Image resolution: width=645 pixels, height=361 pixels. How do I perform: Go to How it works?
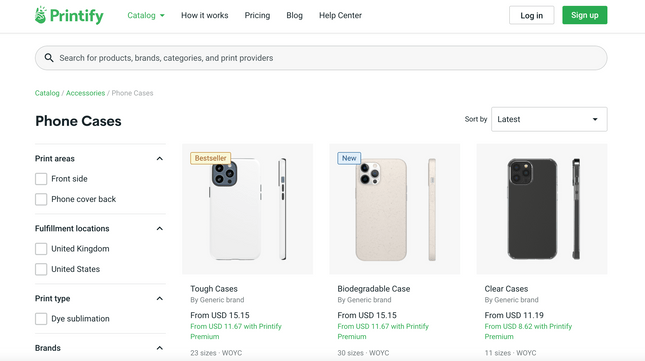point(204,16)
